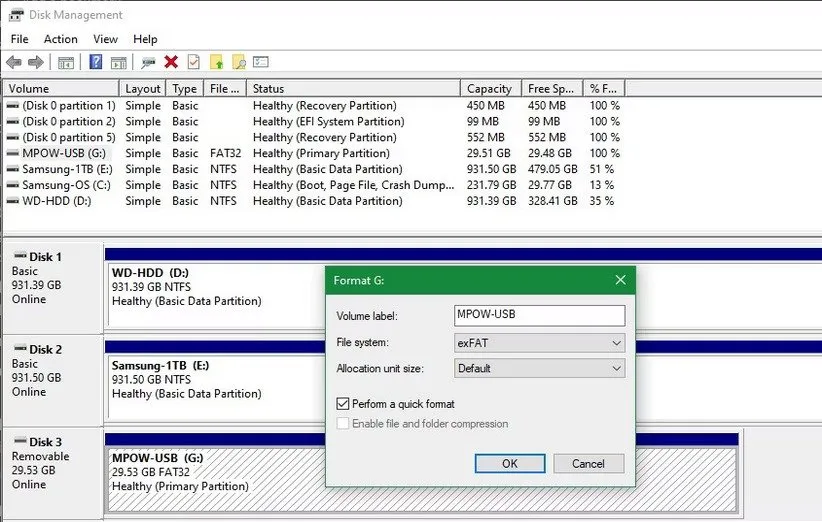This screenshot has height=522, width=822.
Task: Open the File menu
Action: click(x=19, y=39)
